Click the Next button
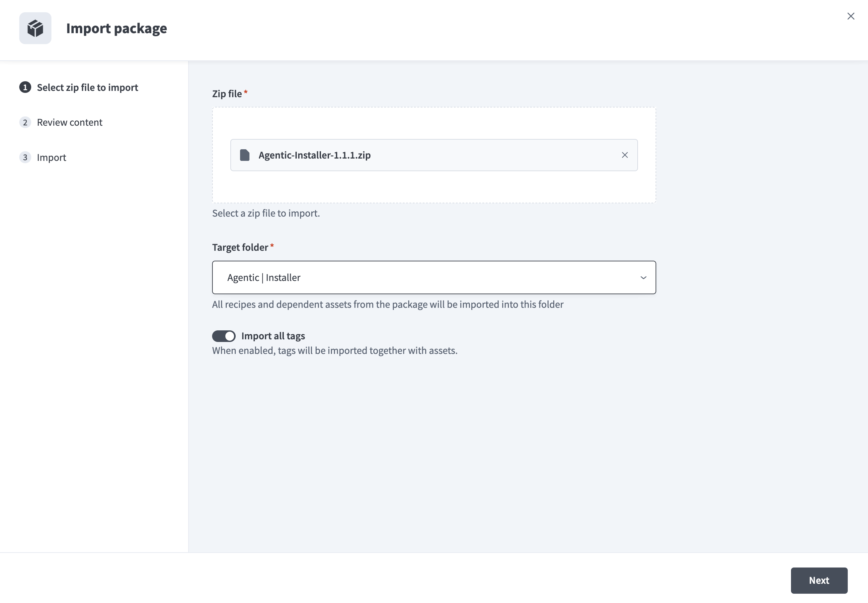 (819, 580)
